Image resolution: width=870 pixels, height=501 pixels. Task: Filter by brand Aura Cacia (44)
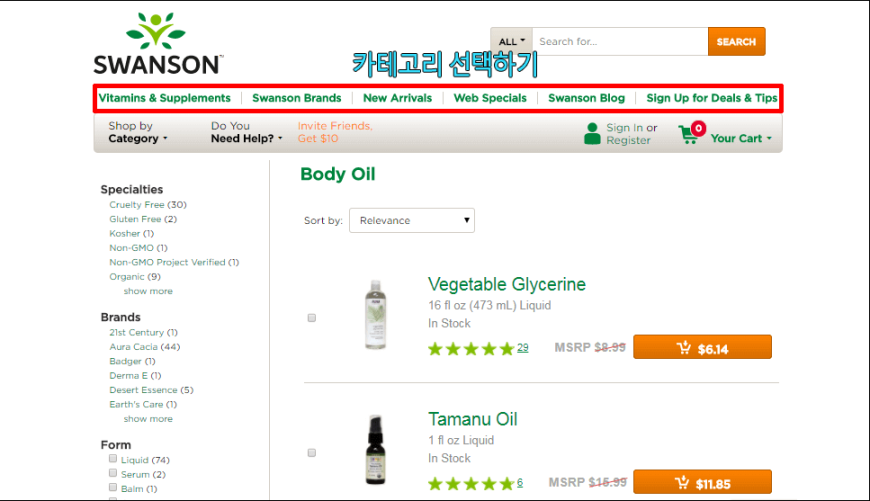[145, 347]
